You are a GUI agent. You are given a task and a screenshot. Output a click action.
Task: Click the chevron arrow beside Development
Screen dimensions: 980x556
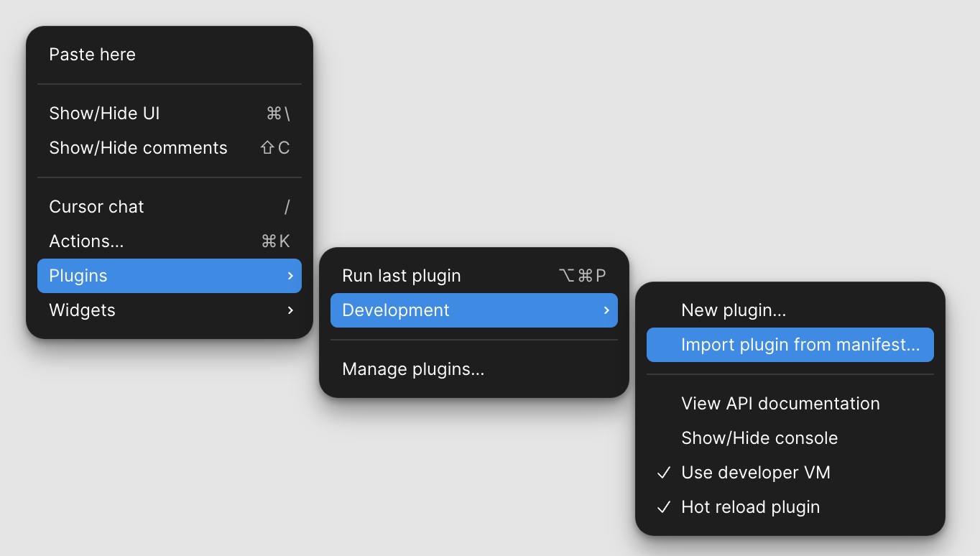point(606,310)
